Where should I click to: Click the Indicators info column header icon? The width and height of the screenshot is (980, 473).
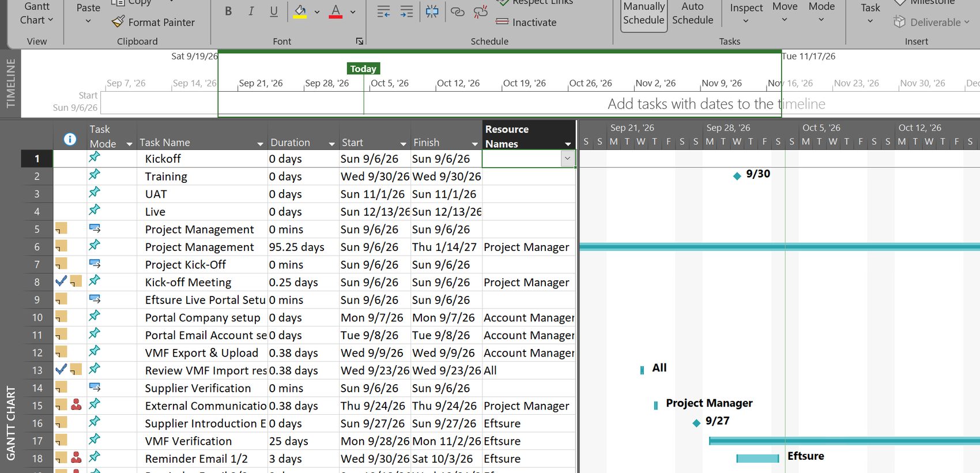(x=70, y=139)
